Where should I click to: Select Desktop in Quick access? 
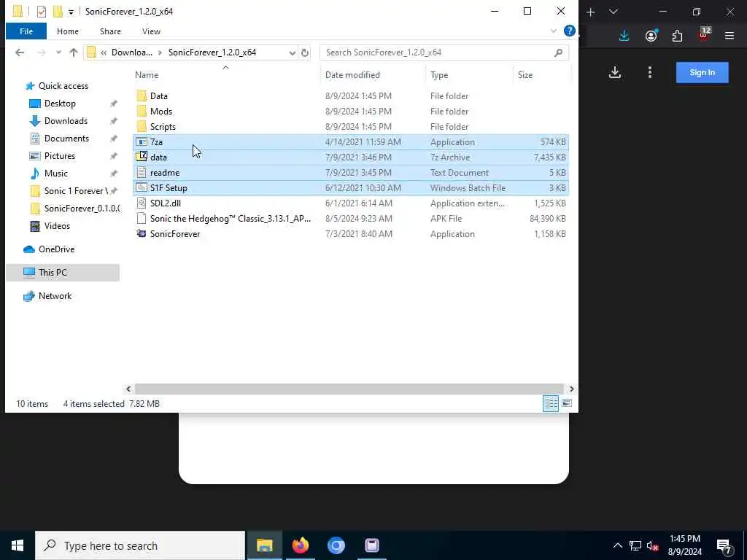[60, 104]
